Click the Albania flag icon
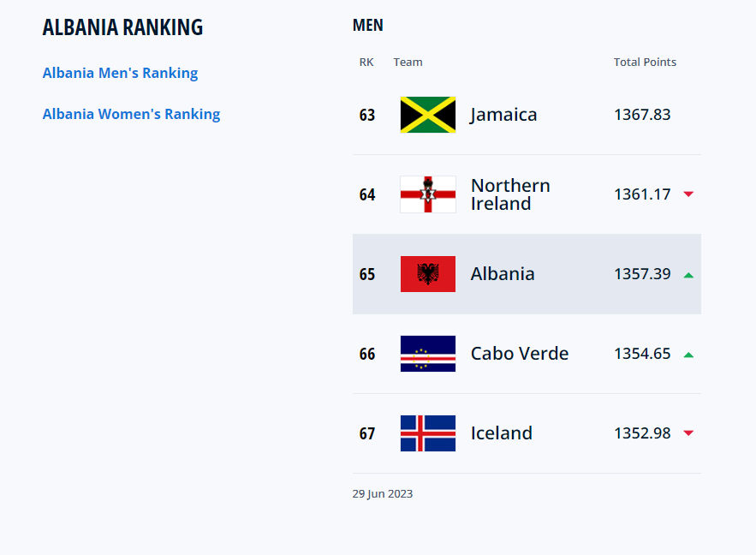756x555 pixels. [x=427, y=274]
